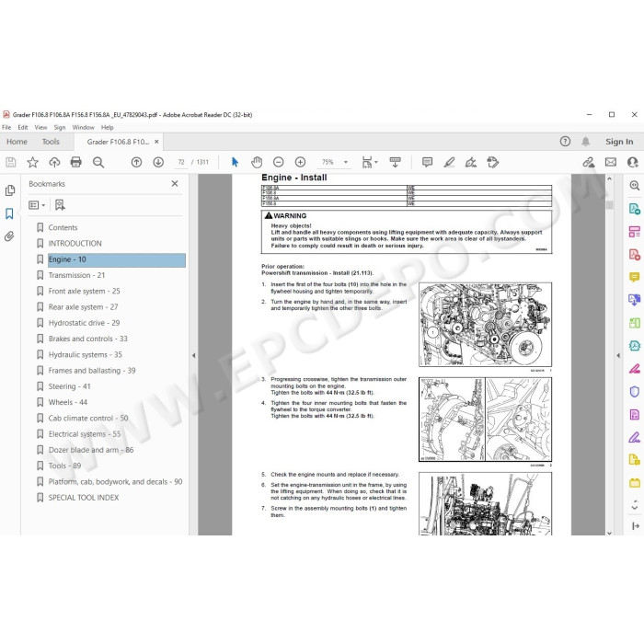Open the Wheels - 44 bookmark
This screenshot has height=644, width=644.
68,403
